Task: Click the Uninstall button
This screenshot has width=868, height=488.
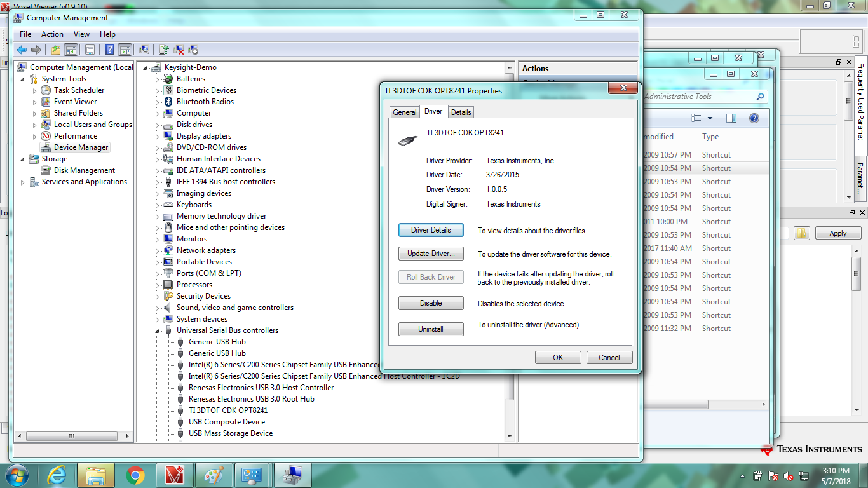Action: (x=431, y=329)
